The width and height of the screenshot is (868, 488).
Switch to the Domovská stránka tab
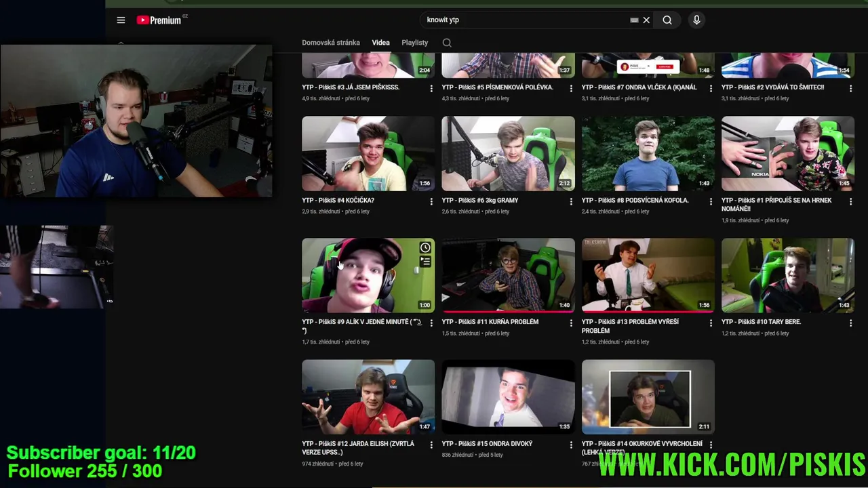point(331,43)
